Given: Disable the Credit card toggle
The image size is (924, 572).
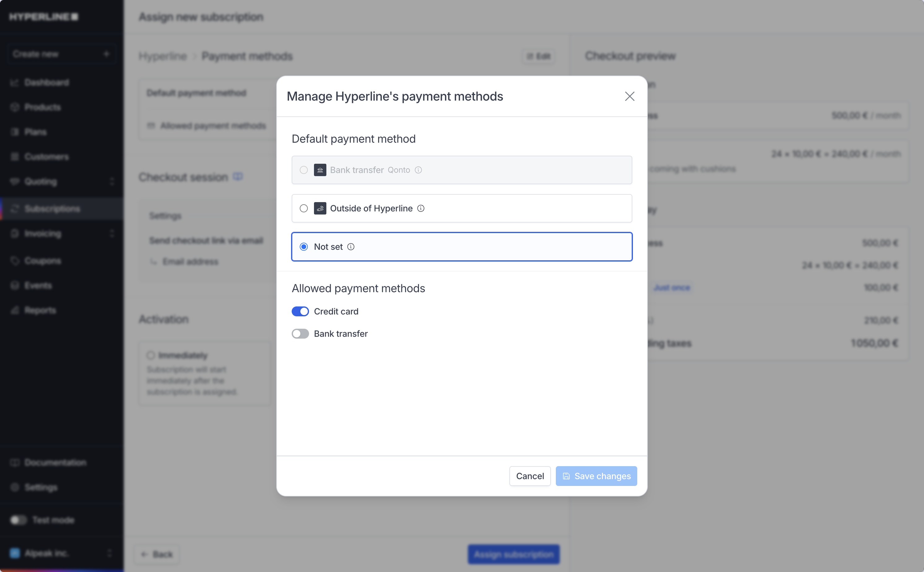Looking at the screenshot, I should click(300, 311).
